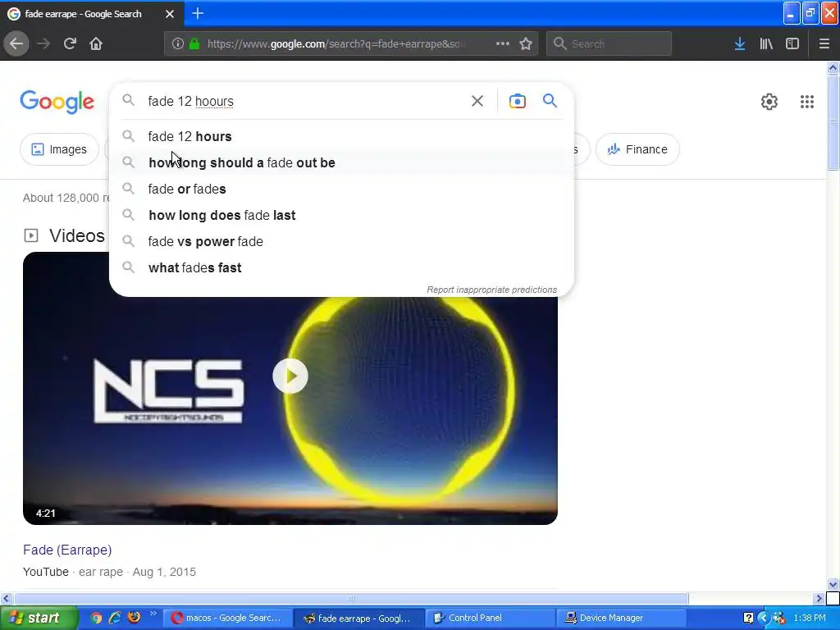Click the vertical scrollbar up arrow
The image size is (840, 630).
[x=833, y=67]
